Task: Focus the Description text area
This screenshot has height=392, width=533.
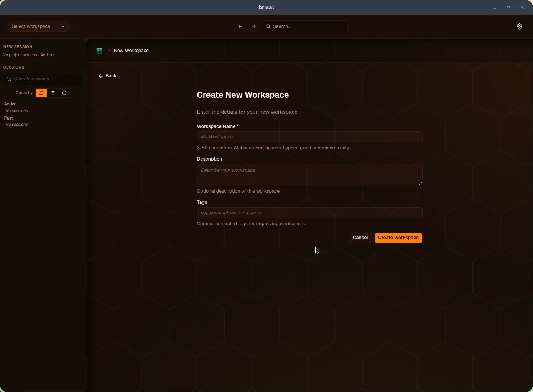Action: click(310, 175)
